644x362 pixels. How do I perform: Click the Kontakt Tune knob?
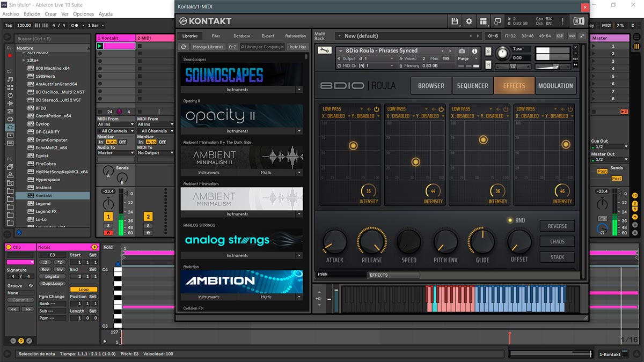click(x=503, y=53)
